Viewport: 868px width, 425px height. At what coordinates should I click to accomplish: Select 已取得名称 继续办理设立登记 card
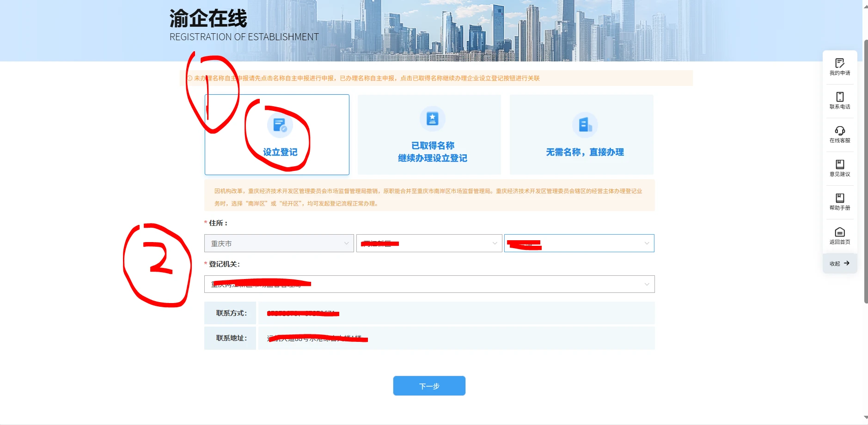pos(432,152)
